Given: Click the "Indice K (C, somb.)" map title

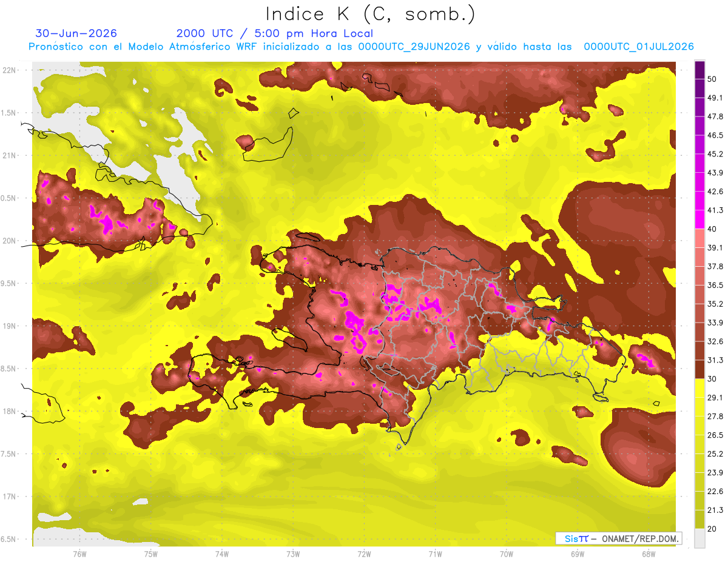Looking at the screenshot, I should pos(371,14).
